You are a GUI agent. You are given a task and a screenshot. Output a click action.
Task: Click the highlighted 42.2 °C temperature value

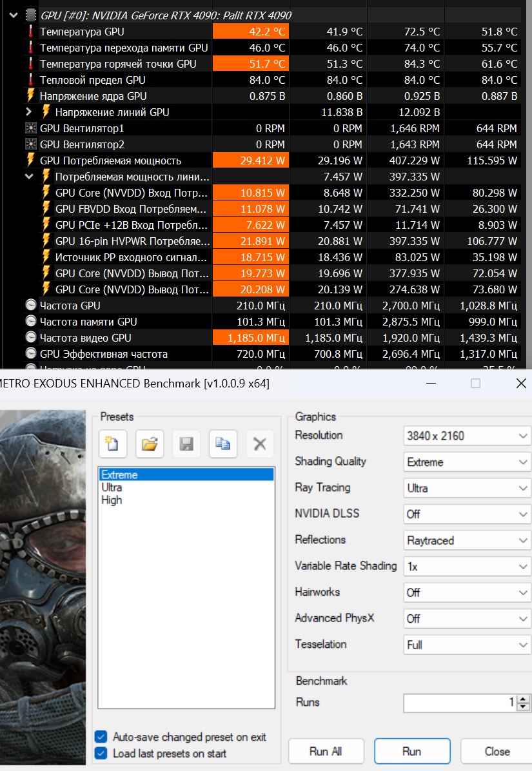[x=251, y=32]
